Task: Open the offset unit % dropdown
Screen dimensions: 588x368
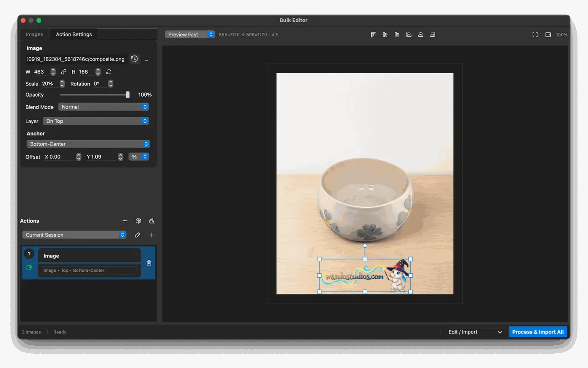Action: pyautogui.click(x=139, y=156)
